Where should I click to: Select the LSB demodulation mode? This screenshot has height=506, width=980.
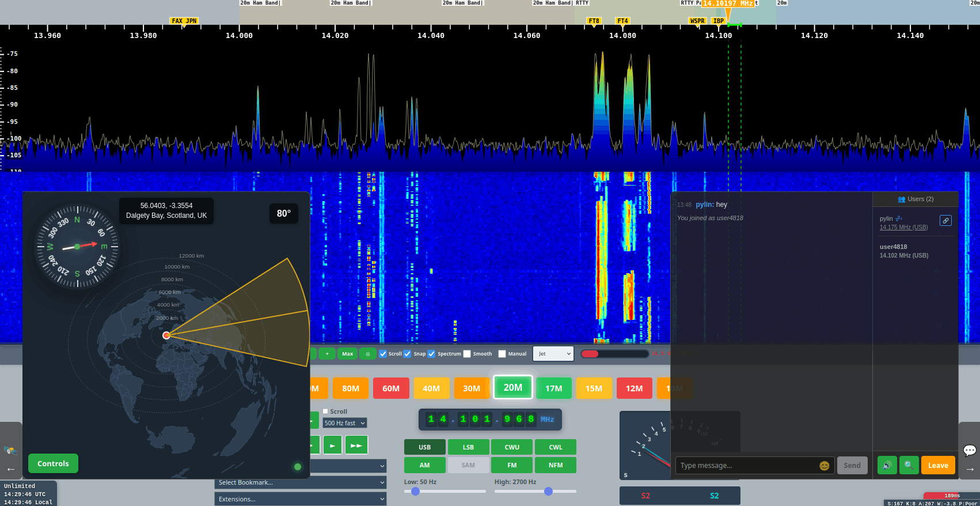coord(468,447)
